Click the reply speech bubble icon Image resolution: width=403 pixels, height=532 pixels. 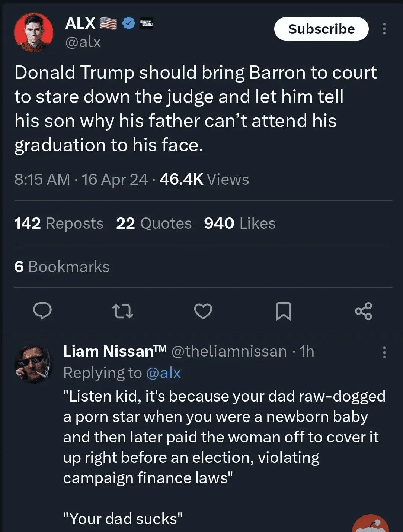[x=42, y=311]
